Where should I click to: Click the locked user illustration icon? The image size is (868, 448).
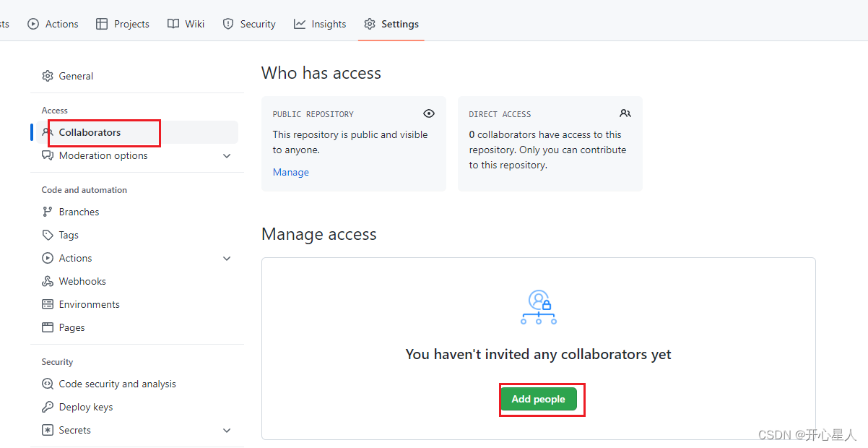pos(539,307)
